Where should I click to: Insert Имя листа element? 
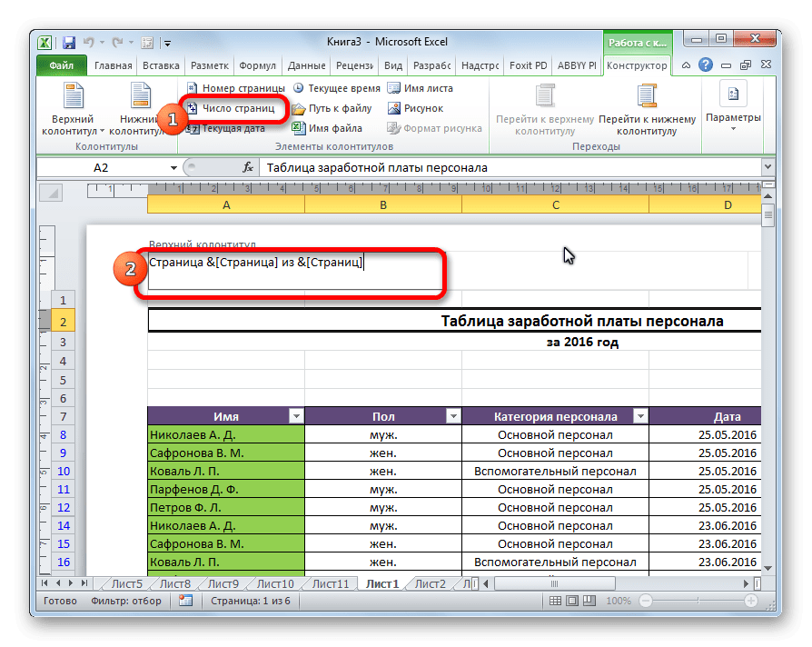(420, 88)
